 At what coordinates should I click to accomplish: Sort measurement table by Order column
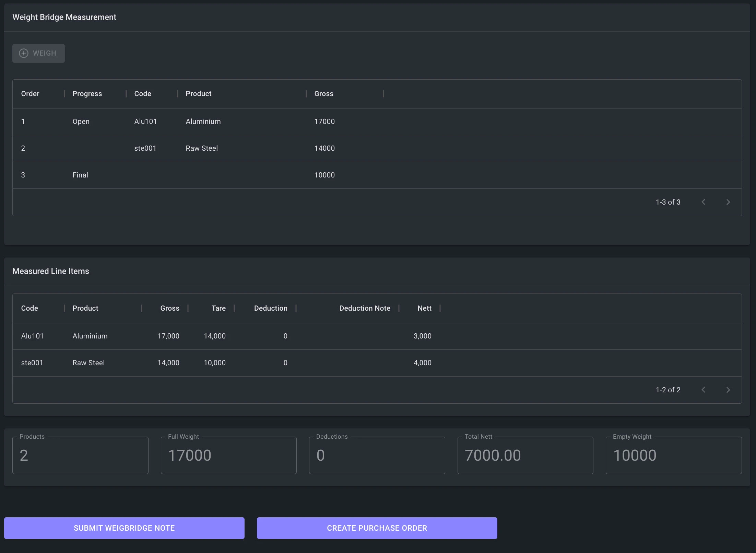point(30,94)
